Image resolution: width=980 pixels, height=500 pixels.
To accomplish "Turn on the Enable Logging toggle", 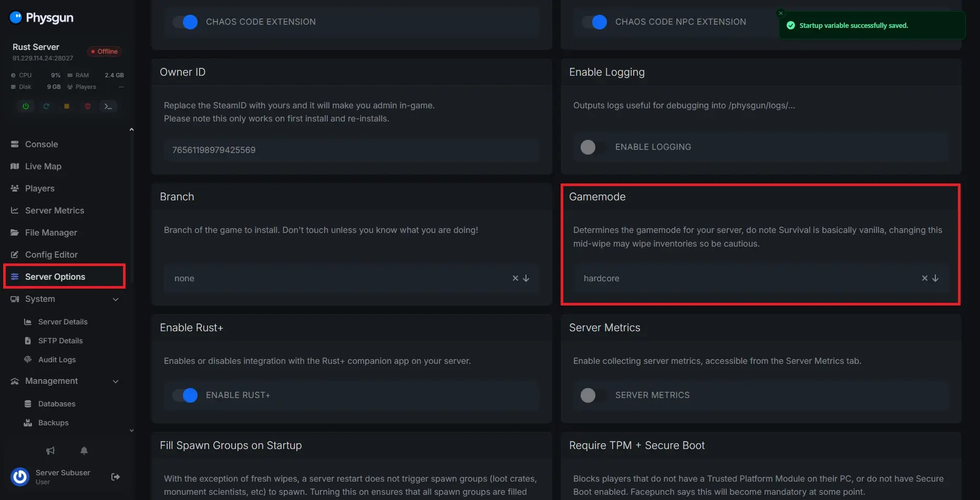I will [589, 147].
